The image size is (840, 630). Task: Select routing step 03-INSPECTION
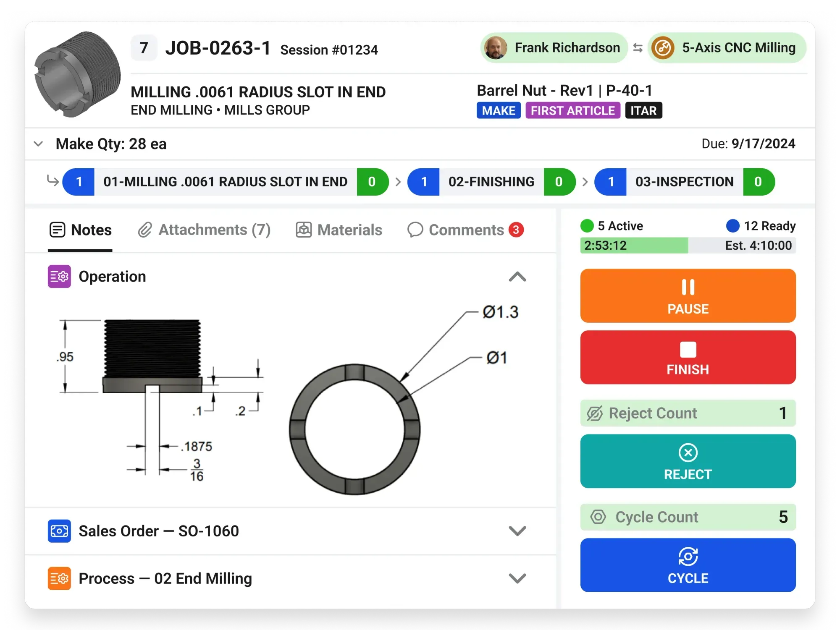click(x=685, y=182)
